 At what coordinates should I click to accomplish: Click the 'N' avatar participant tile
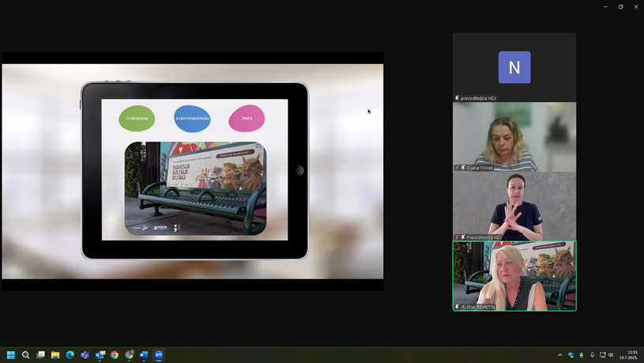point(514,67)
